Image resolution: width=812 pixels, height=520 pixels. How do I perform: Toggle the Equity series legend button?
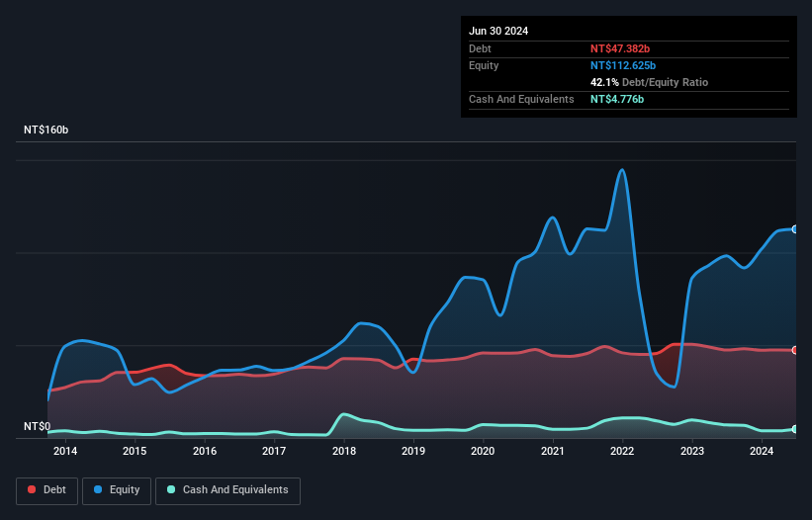click(117, 490)
